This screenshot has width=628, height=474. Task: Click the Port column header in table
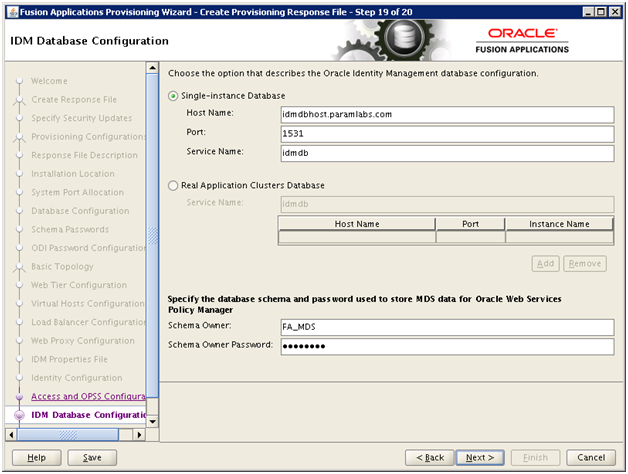point(470,224)
